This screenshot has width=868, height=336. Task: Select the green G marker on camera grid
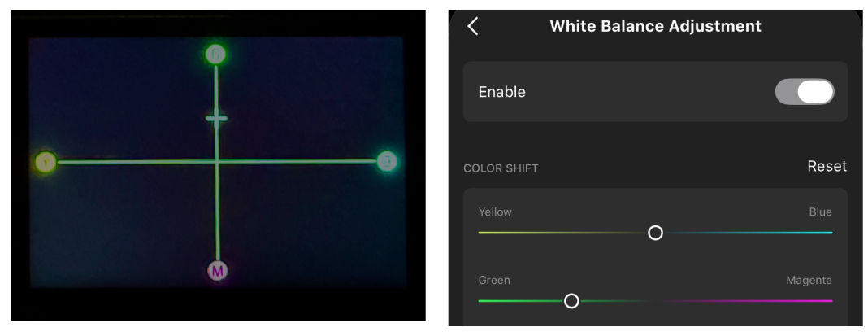(215, 55)
